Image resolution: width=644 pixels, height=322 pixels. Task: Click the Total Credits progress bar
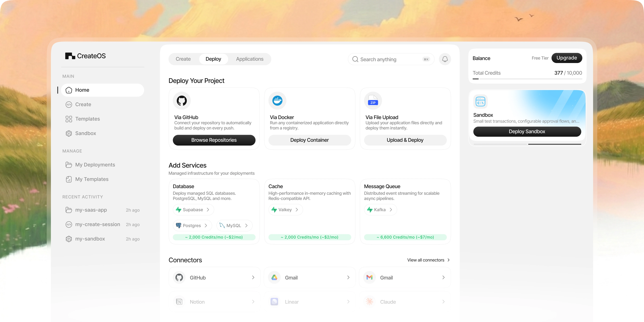pos(527,79)
